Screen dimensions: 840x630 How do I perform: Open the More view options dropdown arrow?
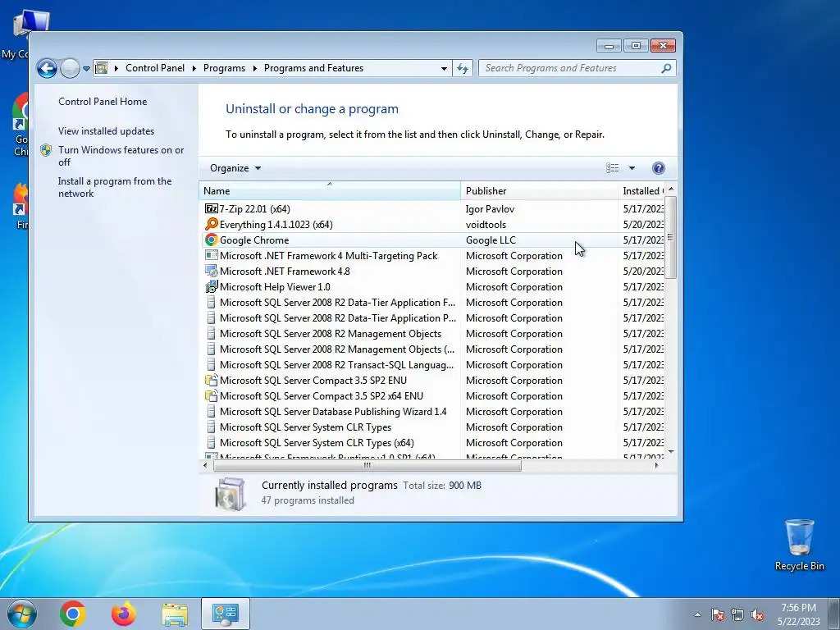pyautogui.click(x=632, y=168)
